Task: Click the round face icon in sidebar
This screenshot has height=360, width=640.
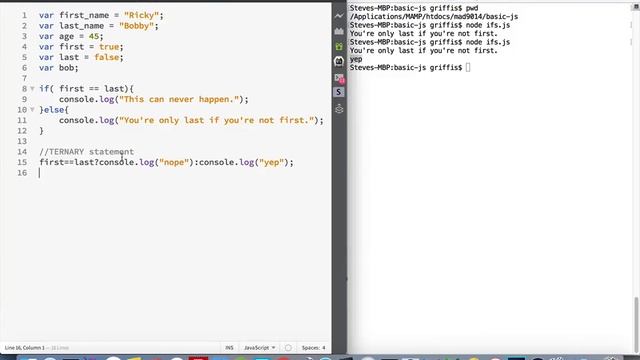Action: click(339, 62)
